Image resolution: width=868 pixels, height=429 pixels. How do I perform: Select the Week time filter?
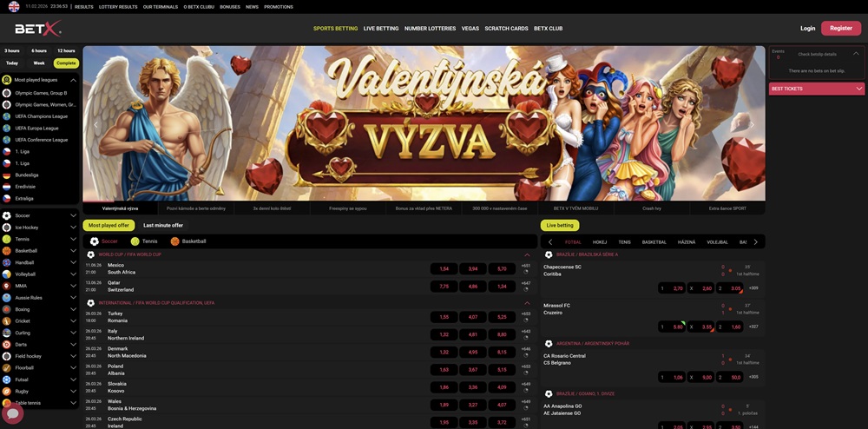pyautogui.click(x=39, y=63)
